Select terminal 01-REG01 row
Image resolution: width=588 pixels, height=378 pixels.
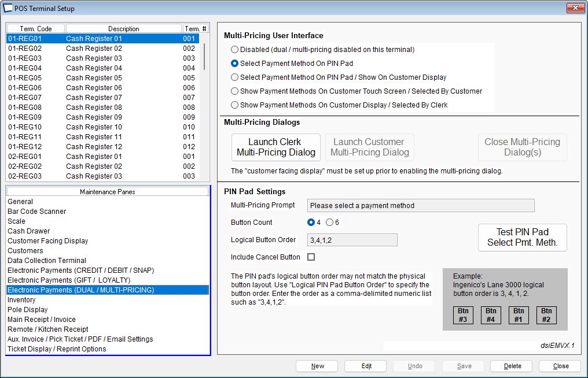click(x=102, y=39)
